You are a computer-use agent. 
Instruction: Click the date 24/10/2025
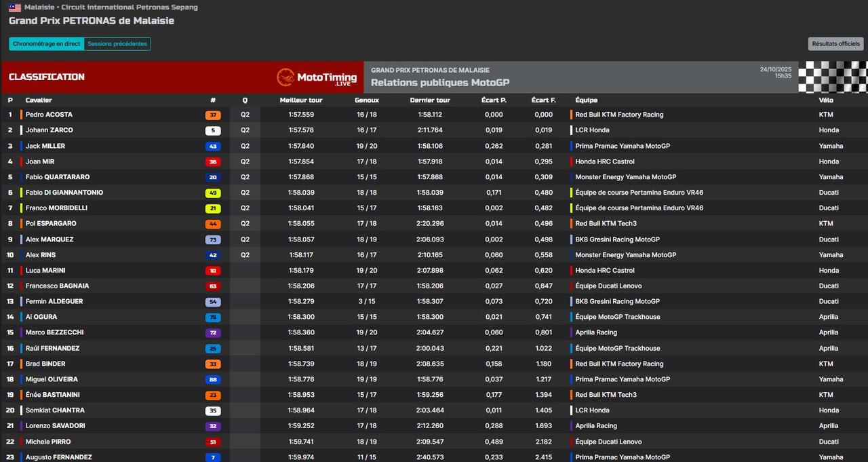pos(776,69)
